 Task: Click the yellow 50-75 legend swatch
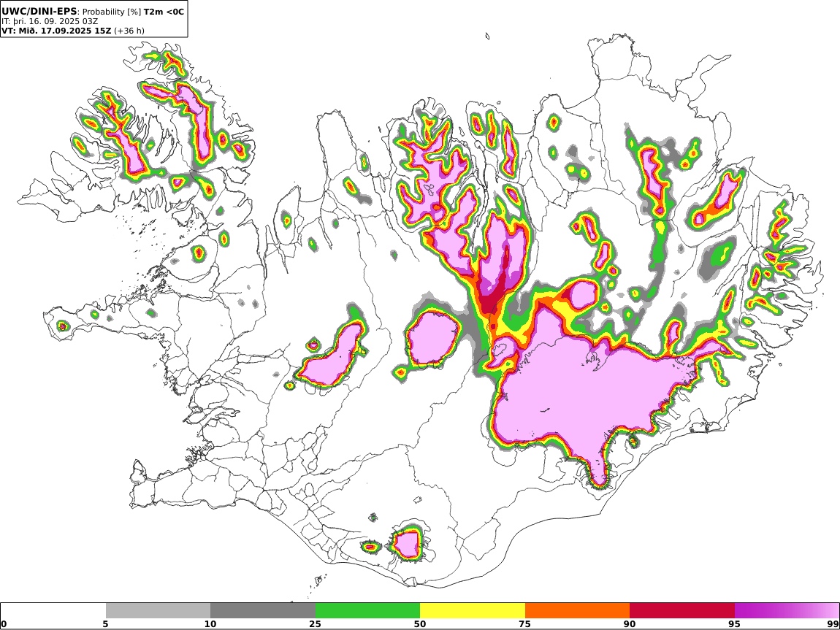point(473,611)
